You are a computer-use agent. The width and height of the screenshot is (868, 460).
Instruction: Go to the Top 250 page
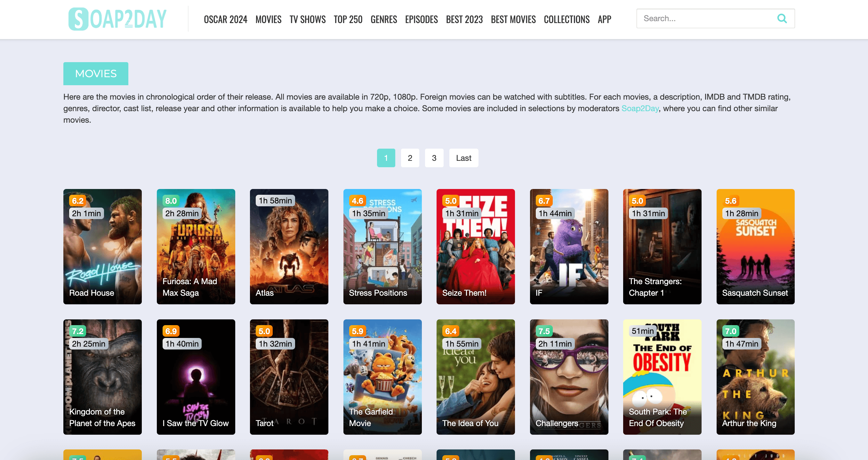point(348,20)
